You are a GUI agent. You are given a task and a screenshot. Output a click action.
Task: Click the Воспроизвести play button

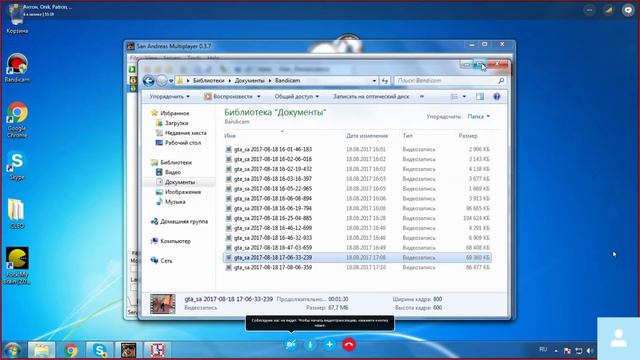[229, 97]
